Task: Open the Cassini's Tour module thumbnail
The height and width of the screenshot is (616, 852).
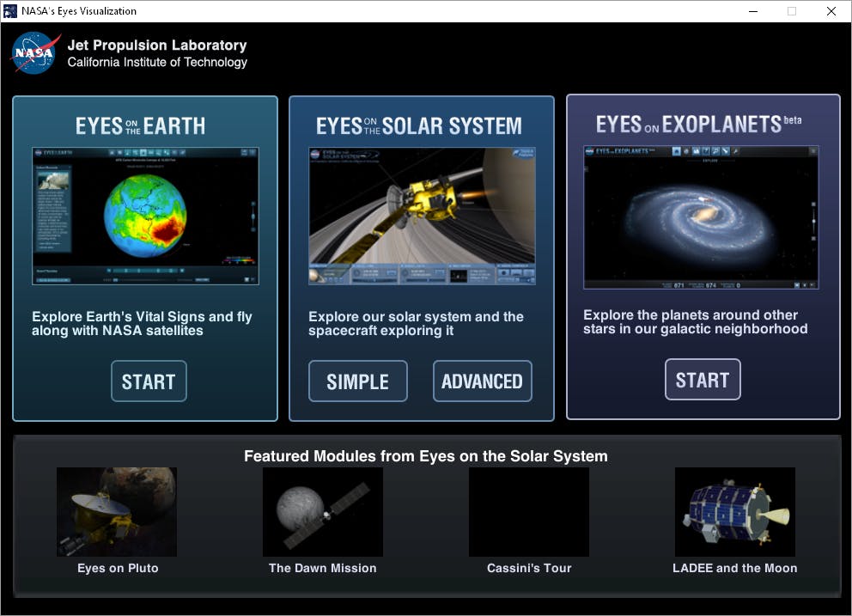Action: click(529, 511)
